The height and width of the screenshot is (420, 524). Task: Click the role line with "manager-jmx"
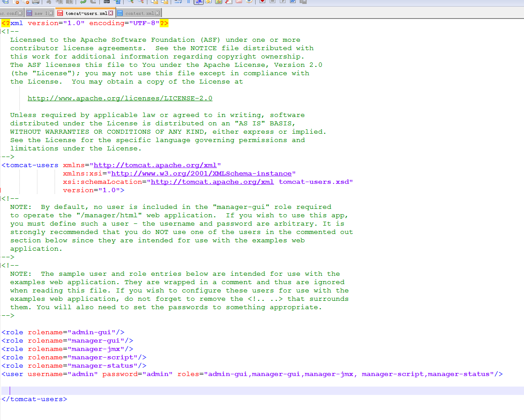[67, 349]
